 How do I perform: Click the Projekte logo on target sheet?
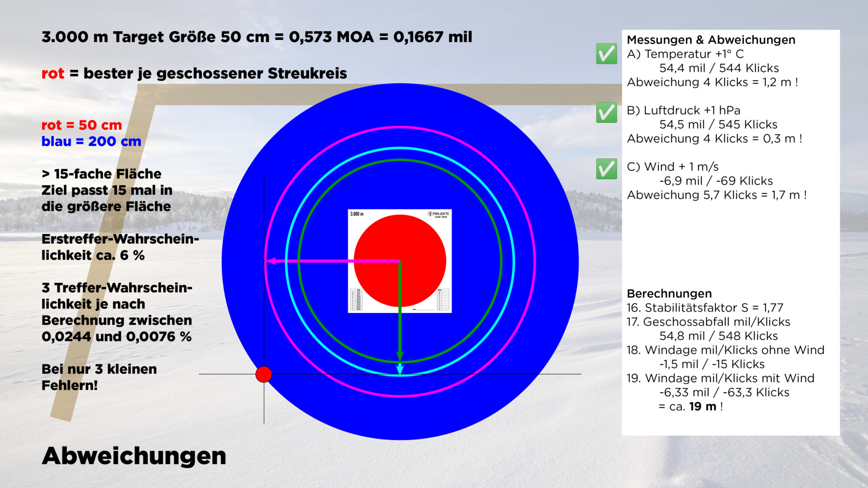pos(438,214)
